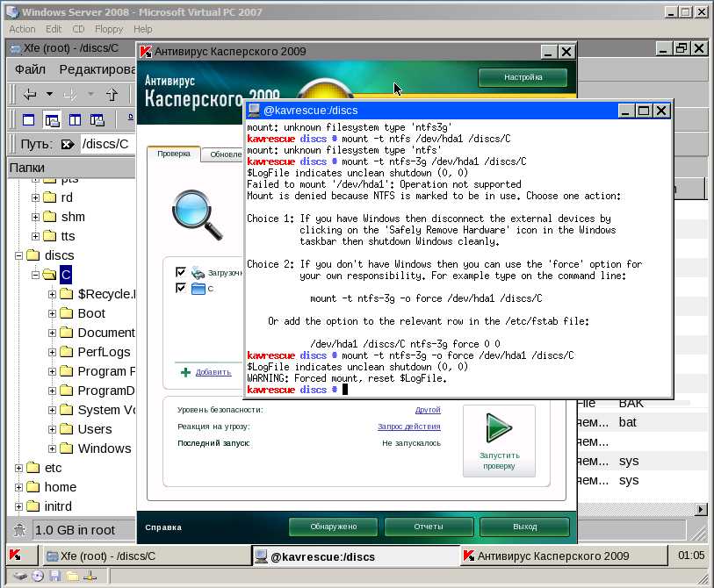Select tree and two panels view icon
This screenshot has height=588, width=714.
[97, 120]
